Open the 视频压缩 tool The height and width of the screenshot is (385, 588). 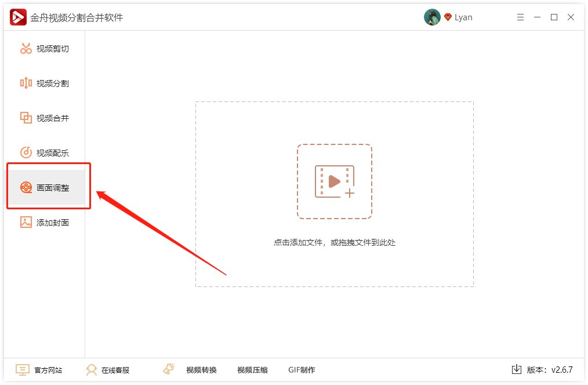tap(252, 370)
